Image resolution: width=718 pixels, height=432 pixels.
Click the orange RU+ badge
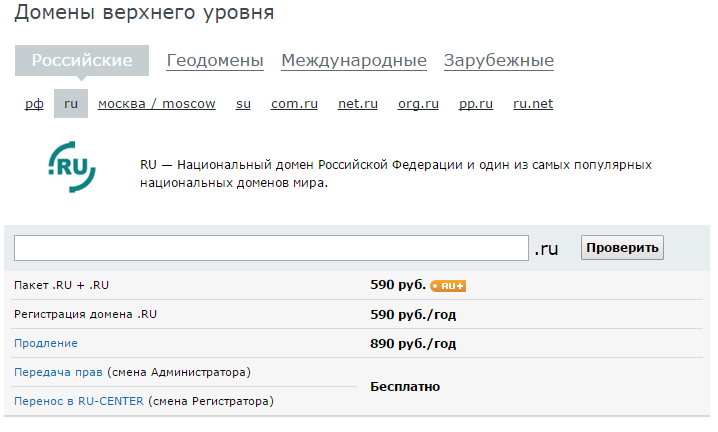click(x=448, y=286)
